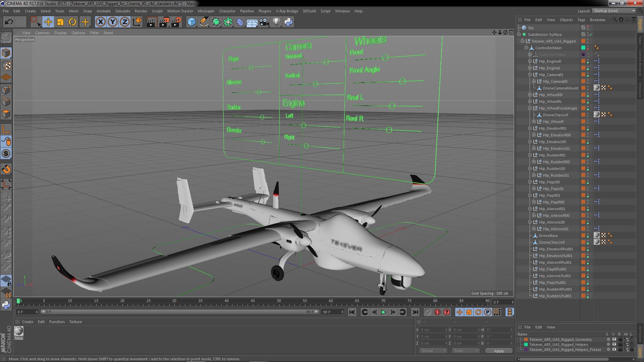The image size is (644, 362).
Task: Switch to Points mode icon
Action: (6, 89)
